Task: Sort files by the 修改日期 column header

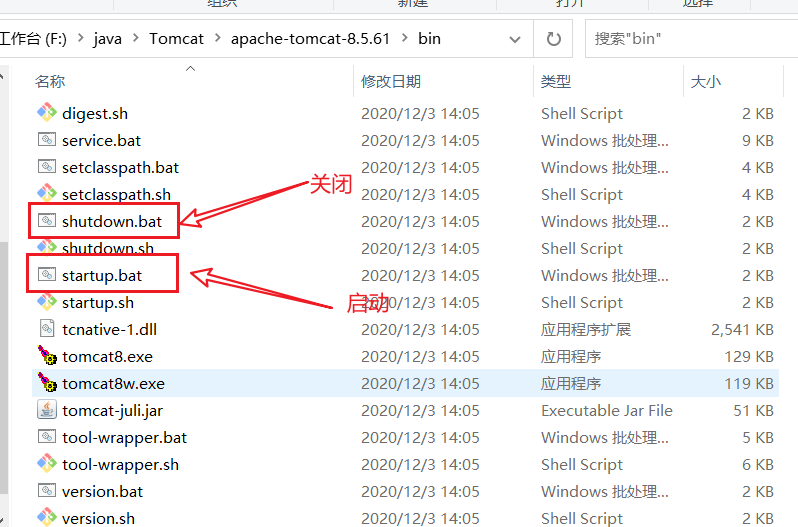Action: pos(391,81)
